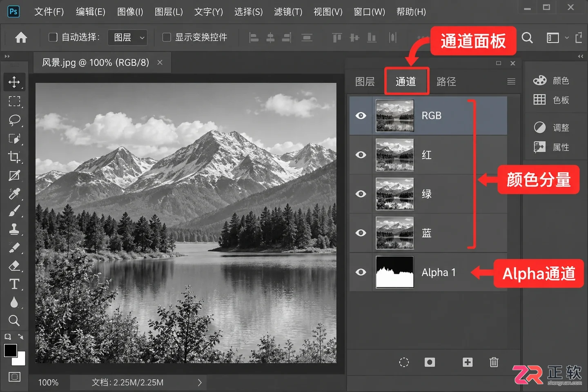588x392 pixels.
Task: Open the workspace switcher dropdown arrow
Action: (567, 38)
